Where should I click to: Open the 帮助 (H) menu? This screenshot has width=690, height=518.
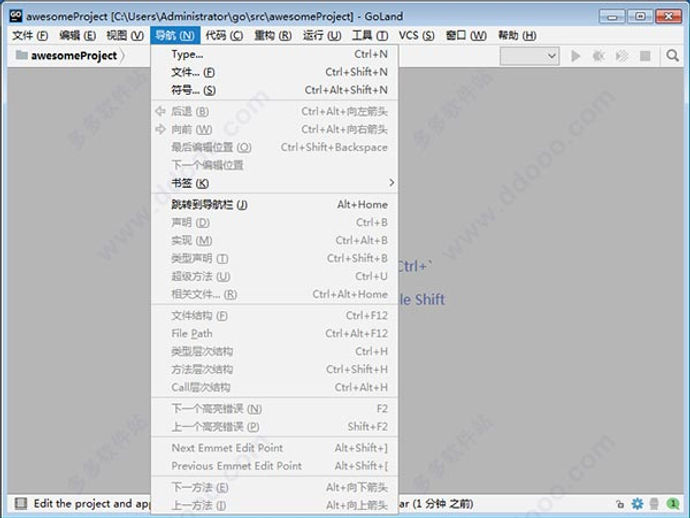tap(517, 35)
